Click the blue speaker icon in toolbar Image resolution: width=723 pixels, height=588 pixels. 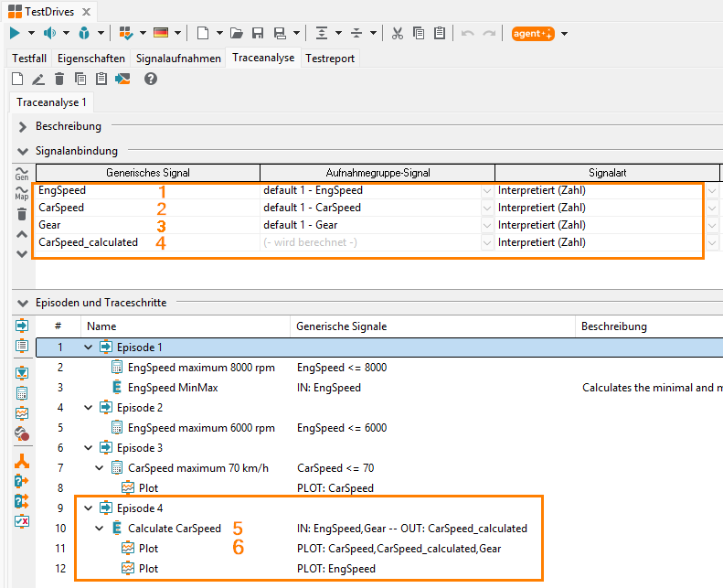[49, 33]
